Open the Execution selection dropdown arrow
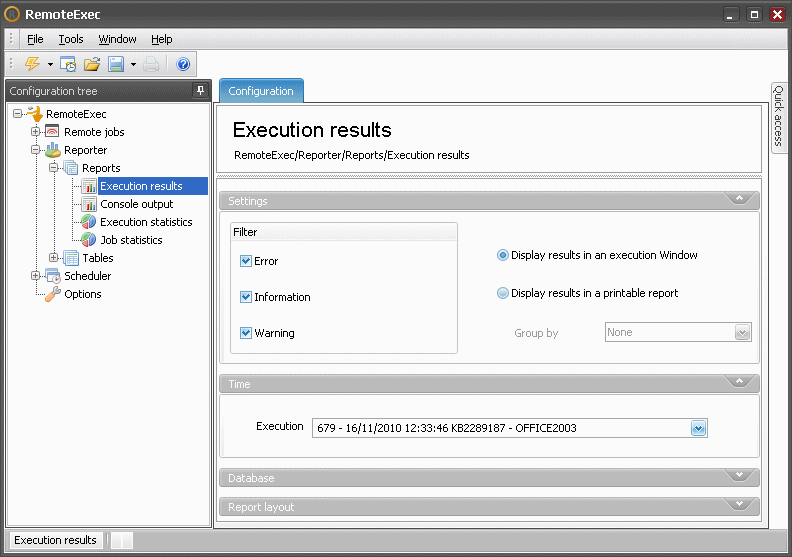The image size is (792, 557). tap(699, 428)
